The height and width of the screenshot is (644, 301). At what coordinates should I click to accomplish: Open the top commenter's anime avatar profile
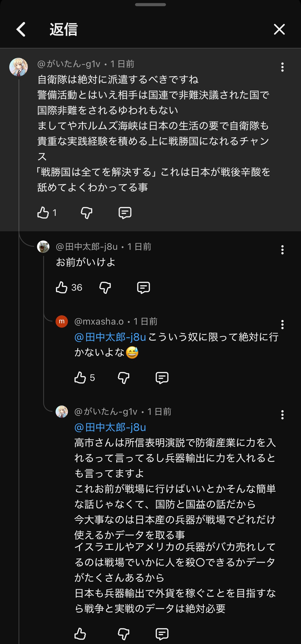click(x=19, y=67)
